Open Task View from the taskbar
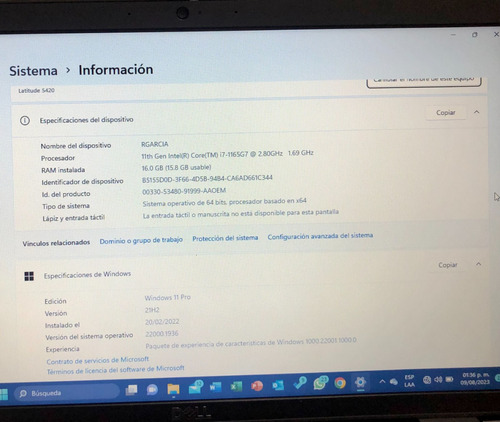 pos(131,390)
